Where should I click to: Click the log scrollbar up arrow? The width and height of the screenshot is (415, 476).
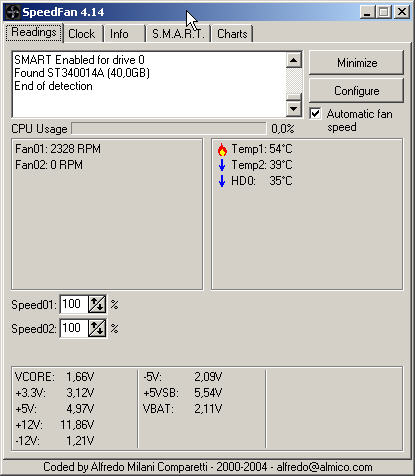tap(294, 60)
